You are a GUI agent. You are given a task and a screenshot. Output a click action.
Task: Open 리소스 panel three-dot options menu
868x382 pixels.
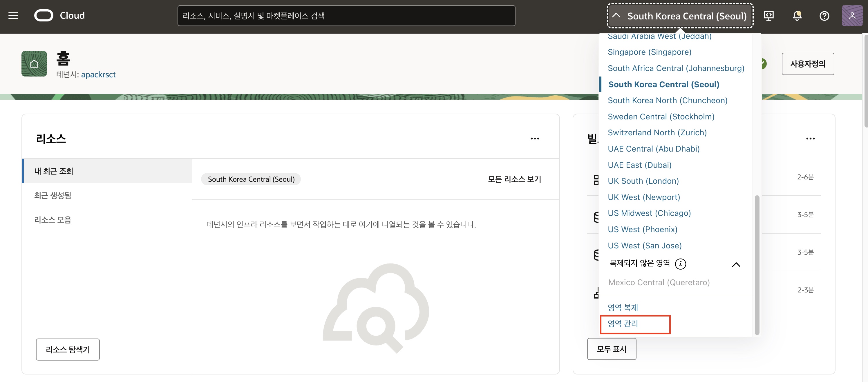pyautogui.click(x=535, y=138)
